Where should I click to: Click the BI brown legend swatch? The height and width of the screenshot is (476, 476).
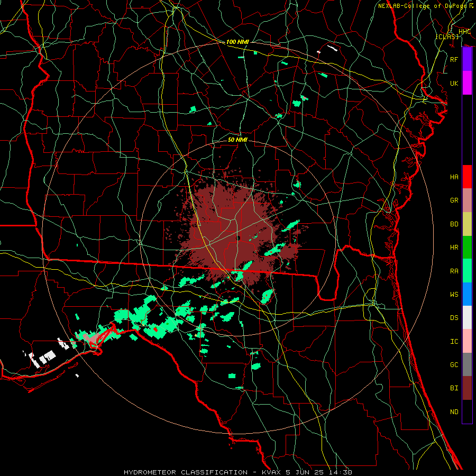point(467,388)
